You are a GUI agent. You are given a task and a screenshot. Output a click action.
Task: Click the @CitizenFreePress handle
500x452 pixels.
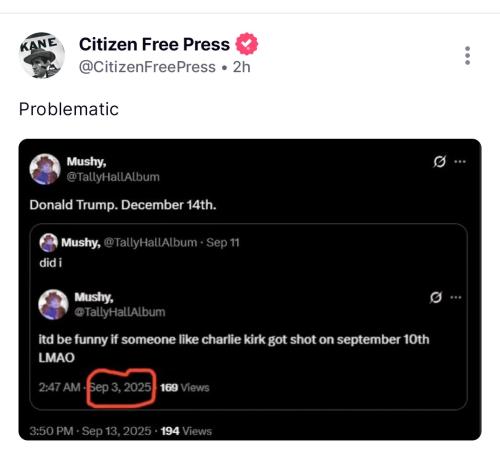coord(147,67)
